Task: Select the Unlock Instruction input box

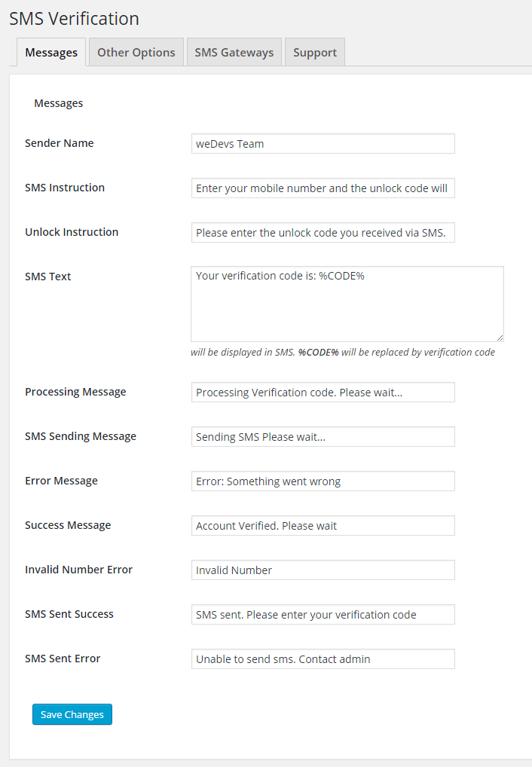Action: point(323,232)
